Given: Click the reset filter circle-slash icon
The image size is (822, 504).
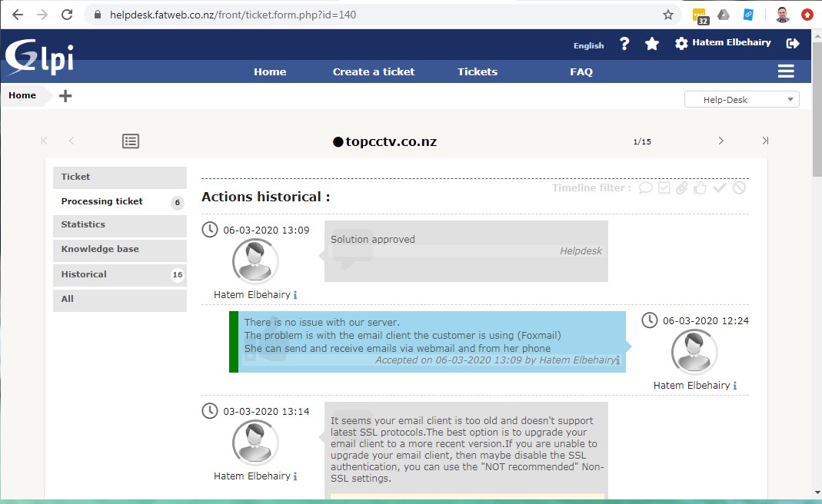Looking at the screenshot, I should point(739,187).
